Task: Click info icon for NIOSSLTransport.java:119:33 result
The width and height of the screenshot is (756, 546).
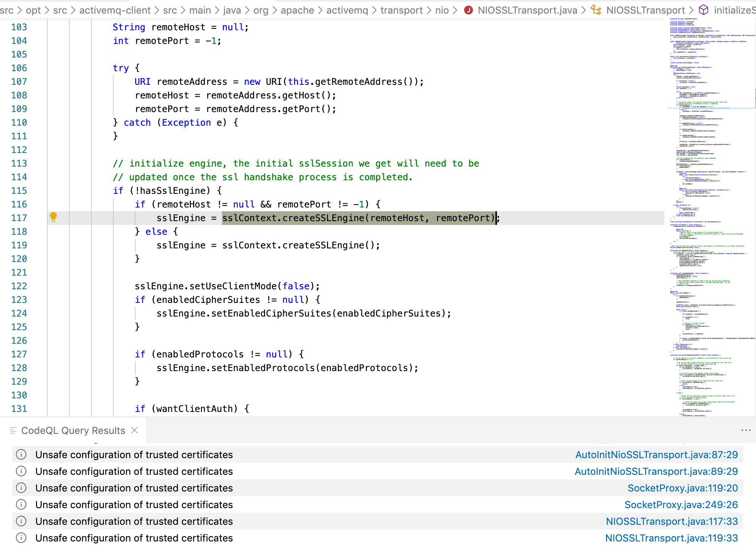Action: coord(21,538)
